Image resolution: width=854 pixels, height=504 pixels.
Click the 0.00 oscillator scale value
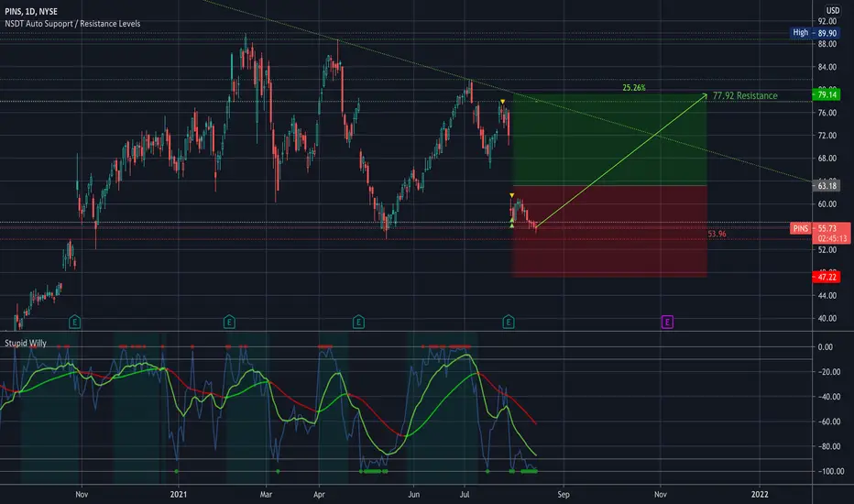click(x=826, y=346)
